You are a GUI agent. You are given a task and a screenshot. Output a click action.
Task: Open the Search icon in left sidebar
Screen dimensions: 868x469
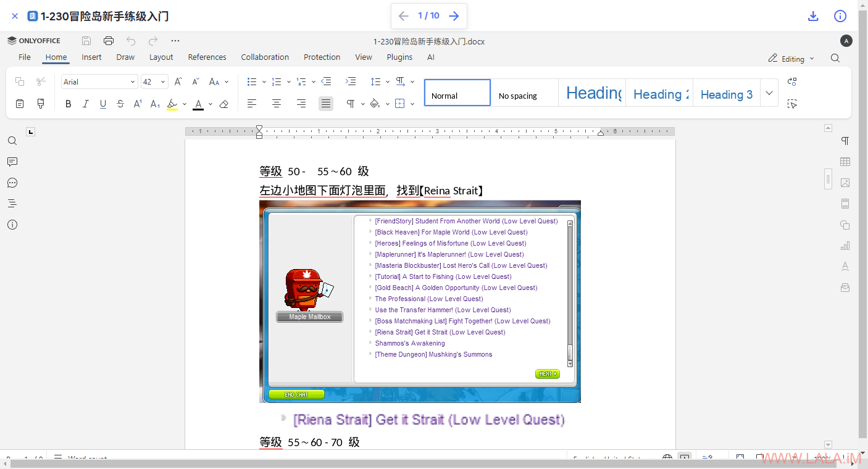click(x=12, y=141)
